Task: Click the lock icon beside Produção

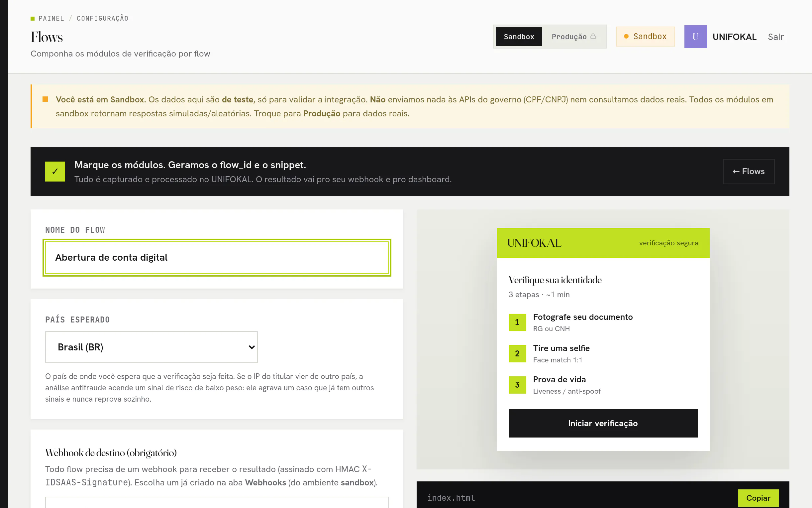Action: click(593, 36)
